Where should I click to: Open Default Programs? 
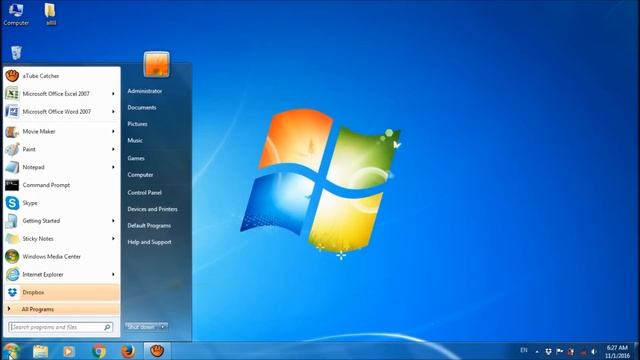(149, 225)
